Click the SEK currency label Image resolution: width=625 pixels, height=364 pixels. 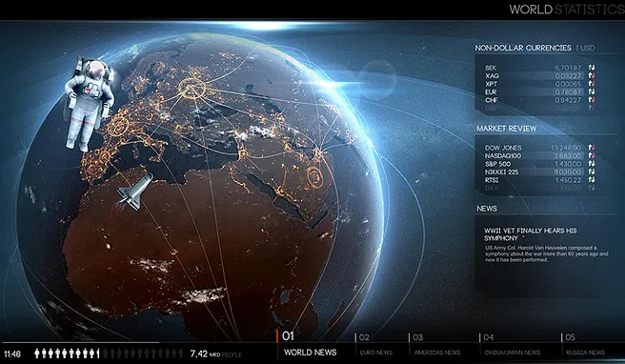491,68
